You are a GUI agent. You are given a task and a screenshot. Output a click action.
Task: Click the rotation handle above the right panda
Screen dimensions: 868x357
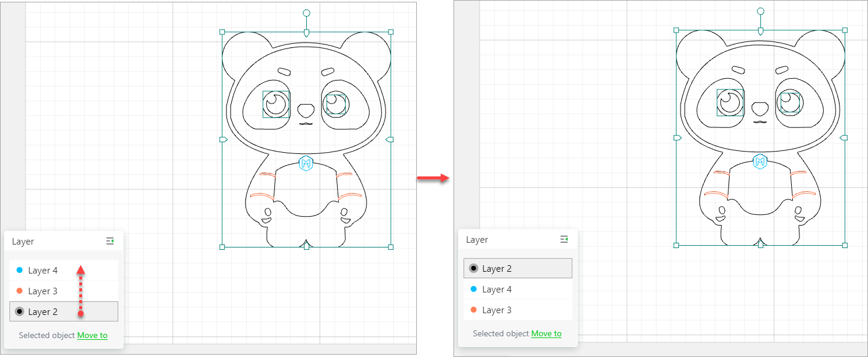(x=760, y=11)
